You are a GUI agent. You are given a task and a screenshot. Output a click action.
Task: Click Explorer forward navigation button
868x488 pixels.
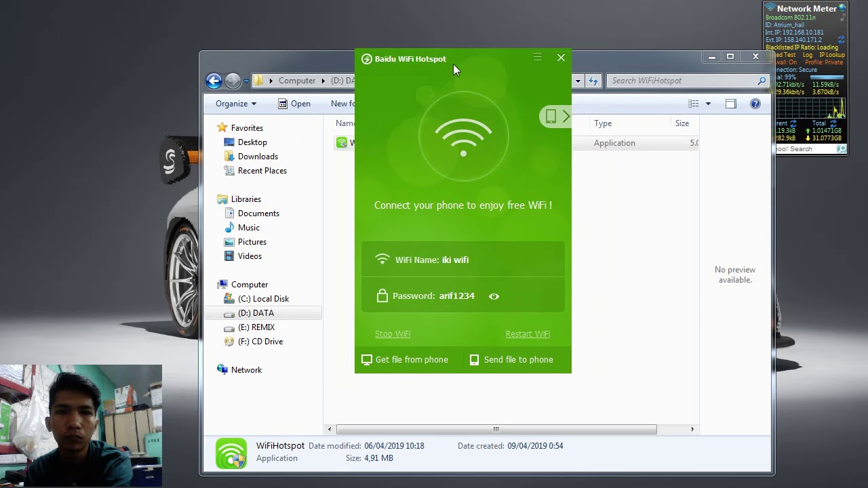pyautogui.click(x=233, y=81)
